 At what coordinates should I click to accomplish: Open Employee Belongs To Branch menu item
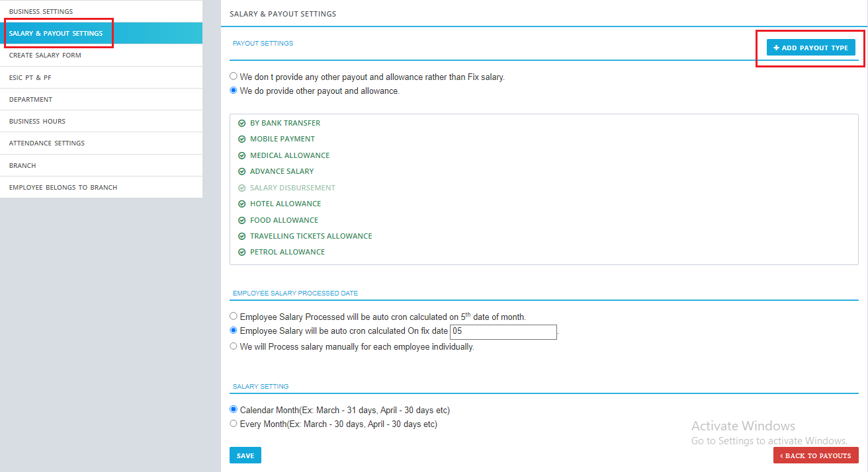pos(101,187)
